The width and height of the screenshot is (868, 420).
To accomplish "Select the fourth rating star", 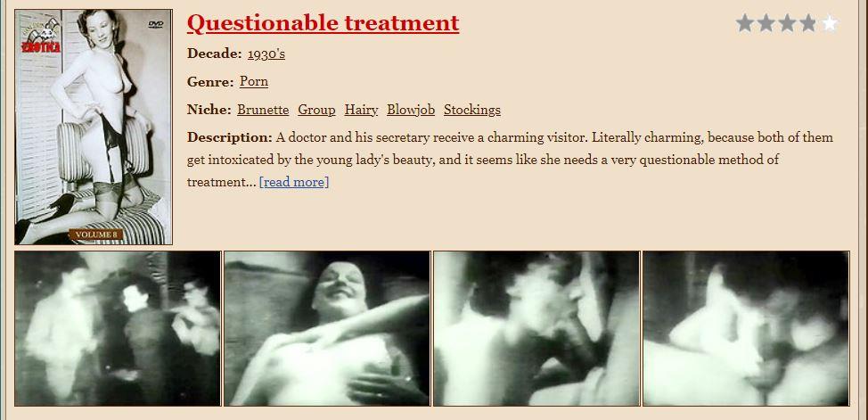I will [808, 23].
